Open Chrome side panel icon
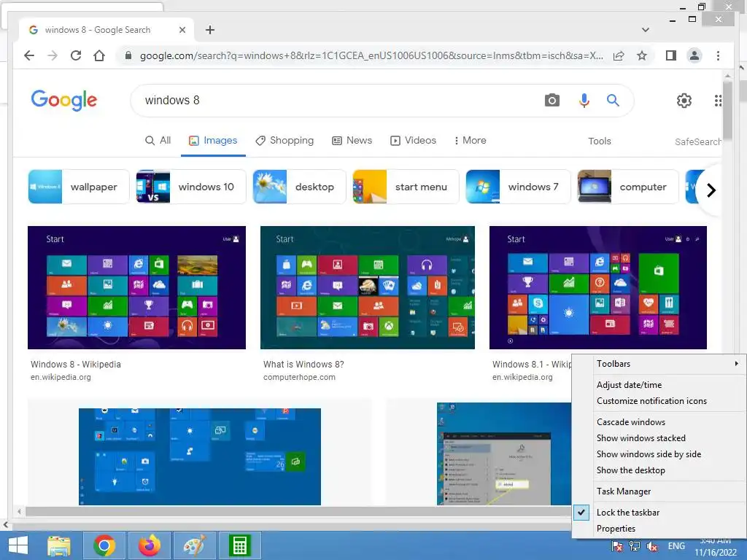This screenshot has height=560, width=747. pyautogui.click(x=671, y=55)
